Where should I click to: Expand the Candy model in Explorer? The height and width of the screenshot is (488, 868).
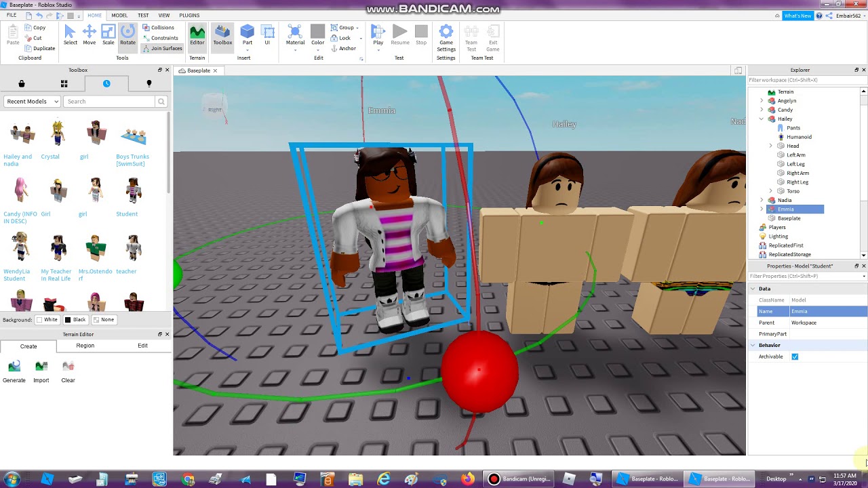point(762,110)
